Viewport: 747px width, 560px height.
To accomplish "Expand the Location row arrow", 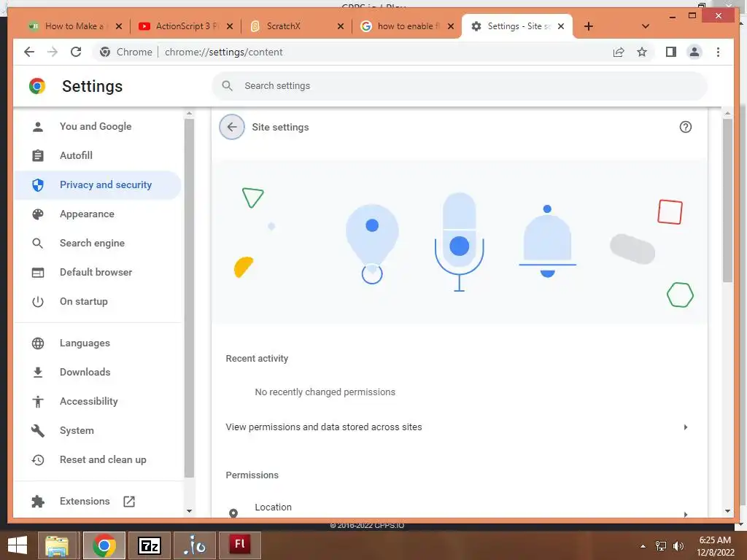I will pyautogui.click(x=686, y=514).
